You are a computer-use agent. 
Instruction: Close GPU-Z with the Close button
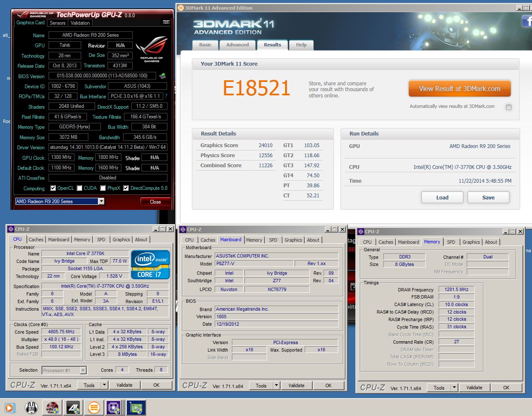pos(155,202)
